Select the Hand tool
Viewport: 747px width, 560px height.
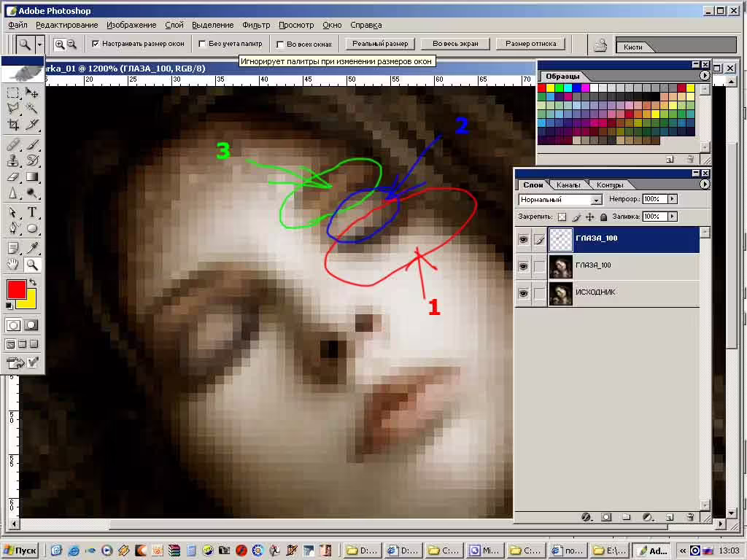pos(13,264)
